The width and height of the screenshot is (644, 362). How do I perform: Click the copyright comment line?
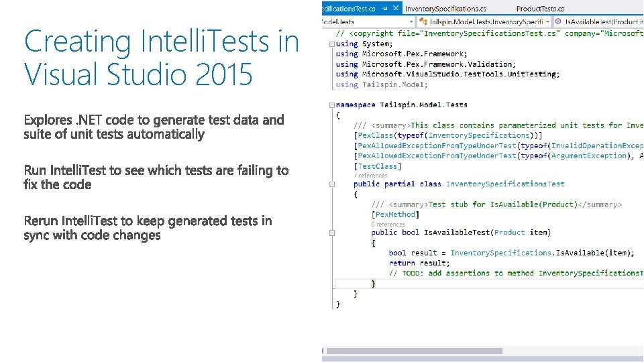coord(489,34)
